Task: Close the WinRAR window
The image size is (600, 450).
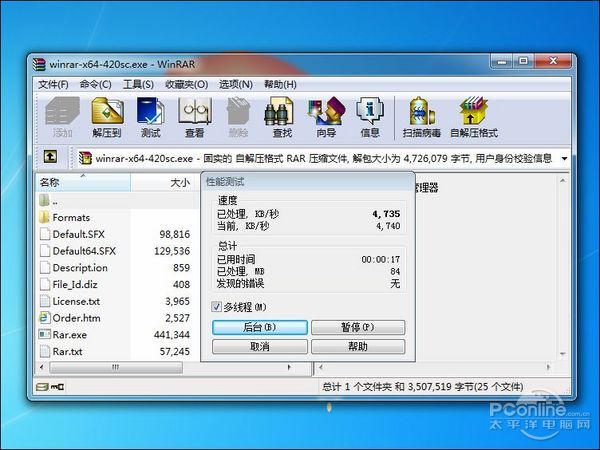Action: pyautogui.click(x=553, y=61)
